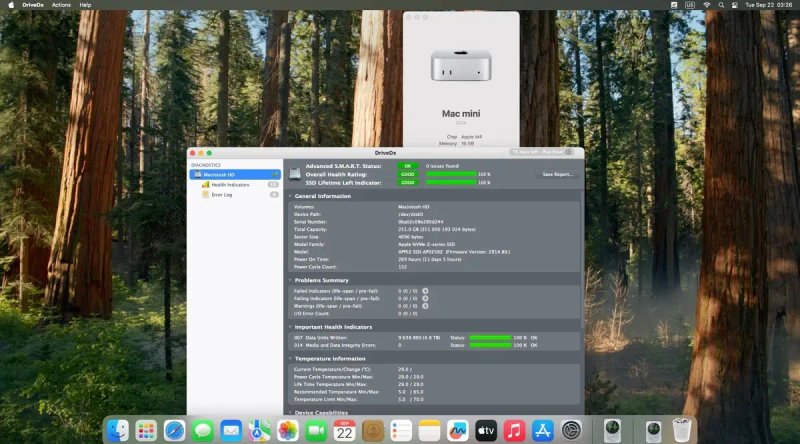Image resolution: width=800 pixels, height=444 pixels.
Task: Click the arrow next to Failing Indicators count
Action: pos(425,299)
